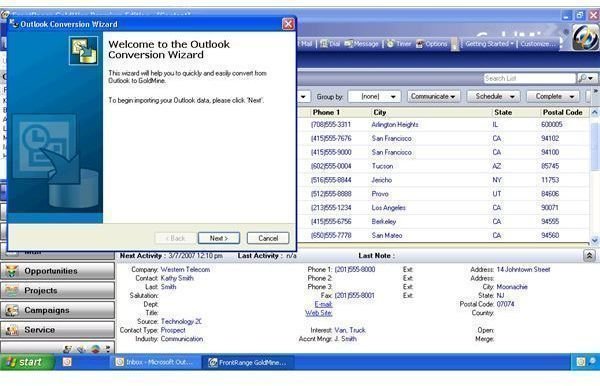Close the Outlook Conversion Wizard dialog

point(288,24)
